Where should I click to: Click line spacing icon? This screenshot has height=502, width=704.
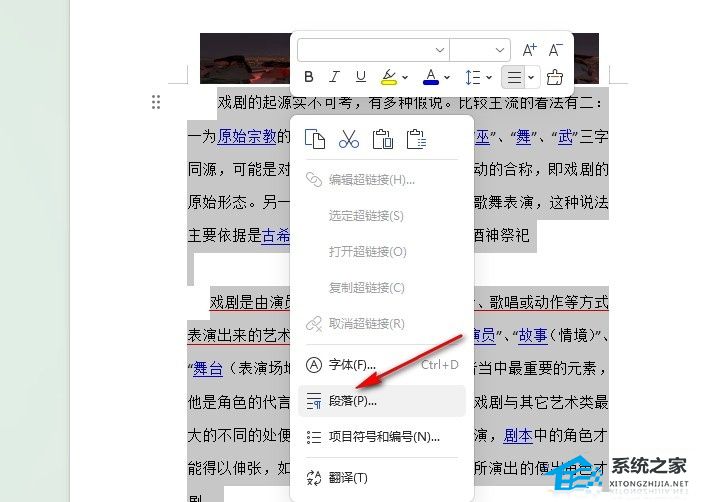click(472, 77)
